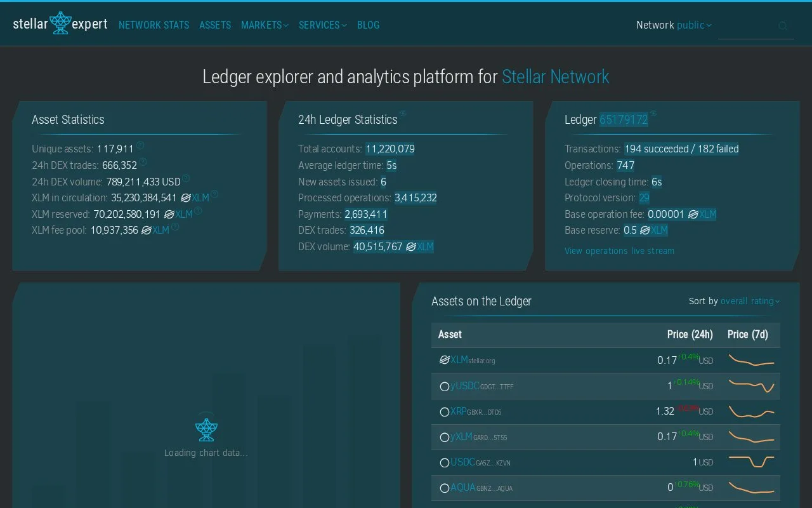Click the stellar expert logo

[x=60, y=23]
